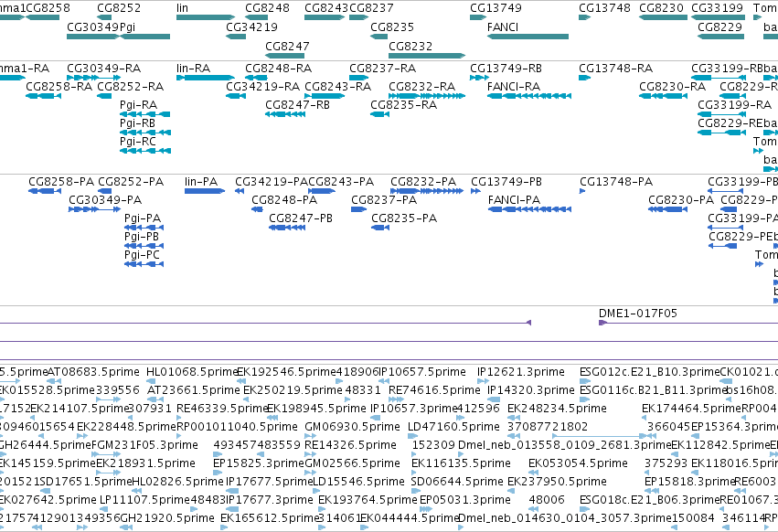The width and height of the screenshot is (778, 532).
Task: Select the RE14326.5prime EST label
Action: coord(350,445)
